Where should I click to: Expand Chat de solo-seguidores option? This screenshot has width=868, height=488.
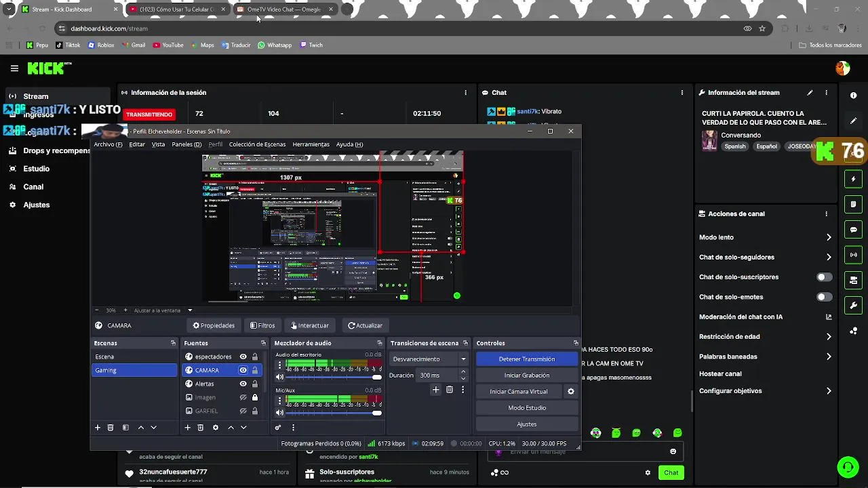click(x=829, y=257)
